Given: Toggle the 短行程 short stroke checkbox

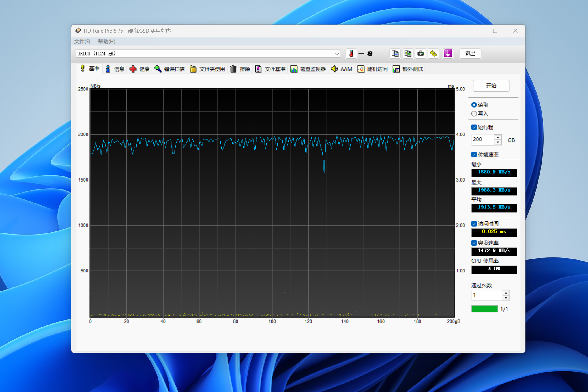Looking at the screenshot, I should coord(474,127).
